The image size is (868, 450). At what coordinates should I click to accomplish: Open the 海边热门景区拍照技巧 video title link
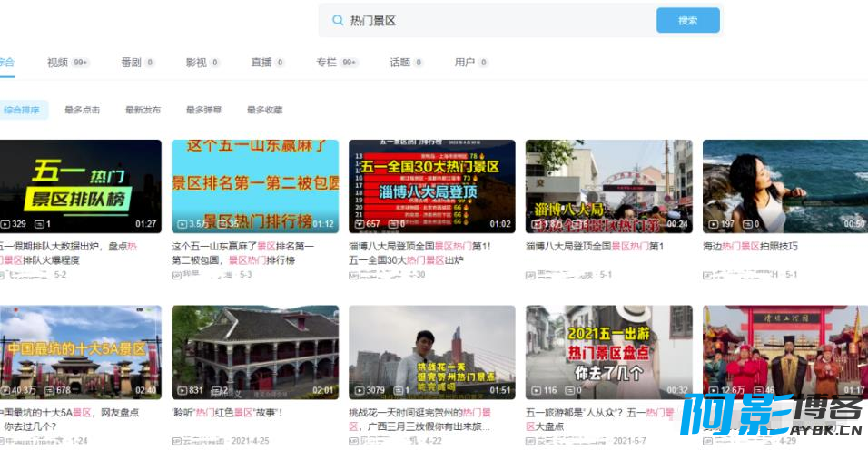(x=750, y=247)
